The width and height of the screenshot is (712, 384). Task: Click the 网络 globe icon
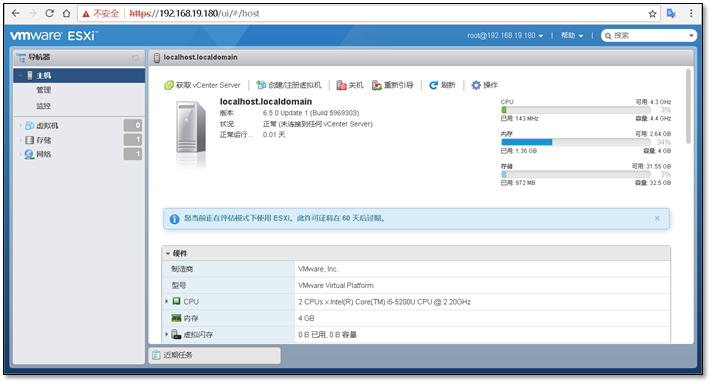pos(30,154)
